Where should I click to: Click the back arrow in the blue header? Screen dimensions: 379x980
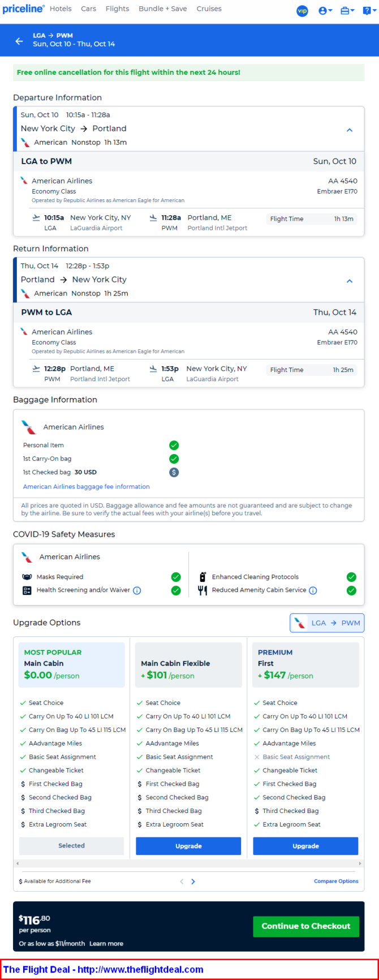tap(19, 41)
